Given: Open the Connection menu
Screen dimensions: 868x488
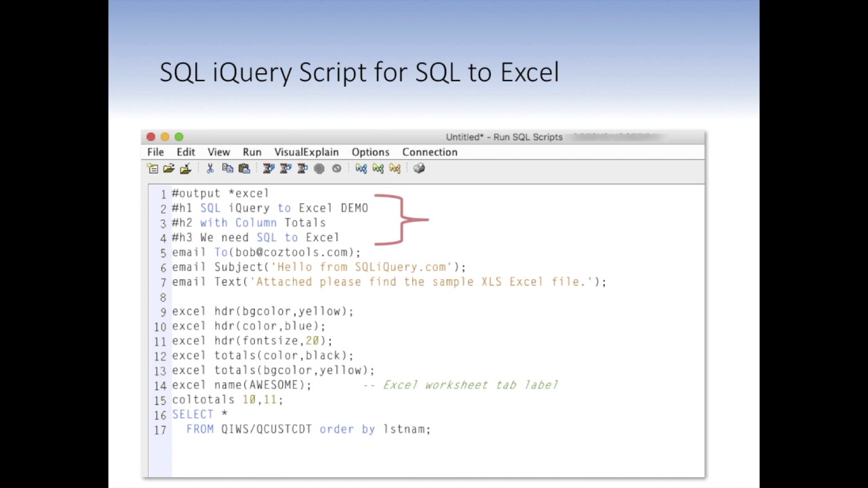Looking at the screenshot, I should click(430, 152).
